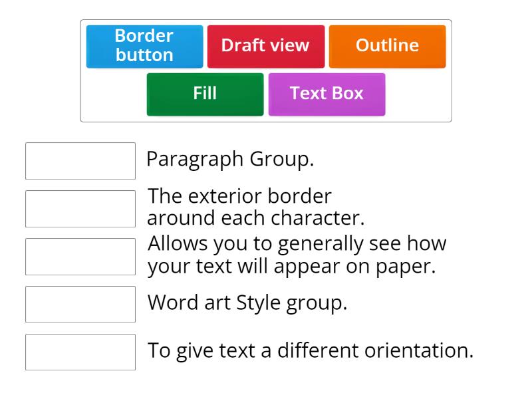Click the answer box beside "The exterior border" clue

pyautogui.click(x=80, y=208)
